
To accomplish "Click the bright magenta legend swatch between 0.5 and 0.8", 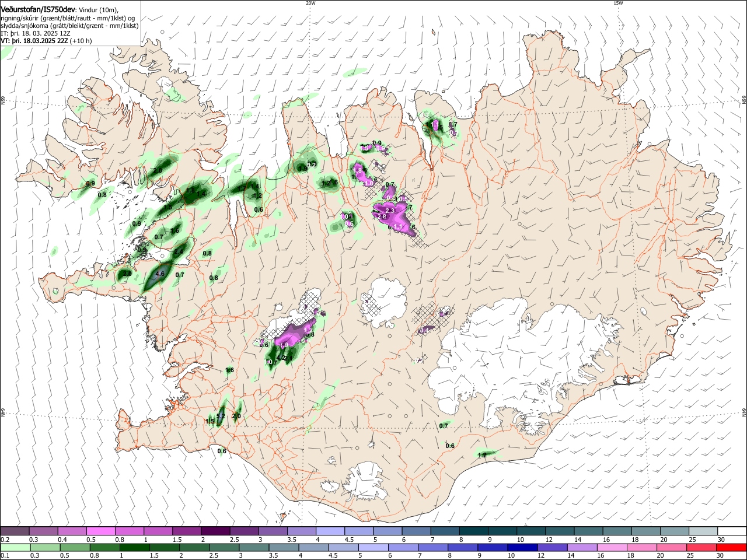I will pos(101,531).
